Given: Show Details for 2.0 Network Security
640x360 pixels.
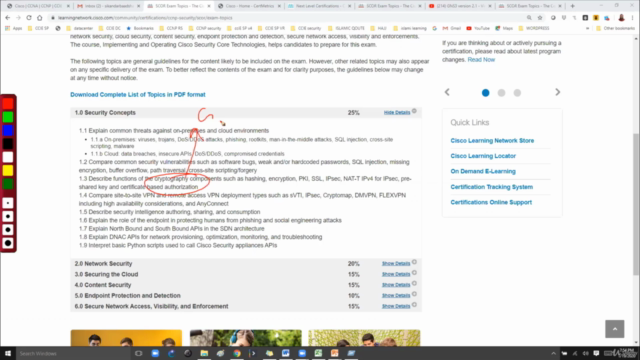Looking at the screenshot, I should (396, 263).
